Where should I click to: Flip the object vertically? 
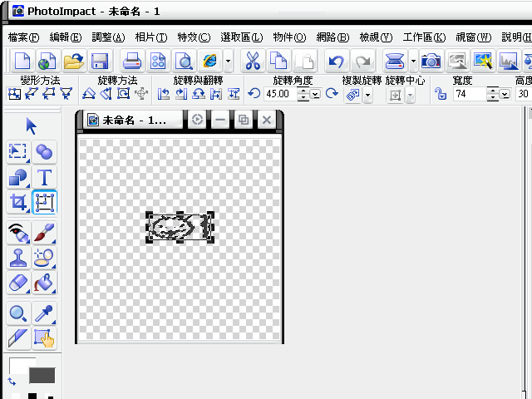point(234,94)
